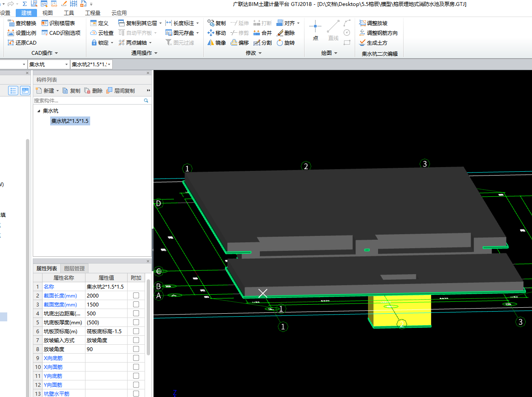Viewport: 532px width, 397px height.
Task: Expand the 图元存盘 dropdown arrow
Action: tap(197, 33)
